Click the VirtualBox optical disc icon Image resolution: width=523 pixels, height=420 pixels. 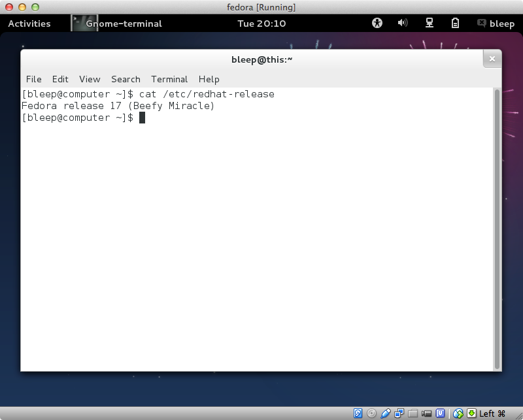[x=372, y=413]
